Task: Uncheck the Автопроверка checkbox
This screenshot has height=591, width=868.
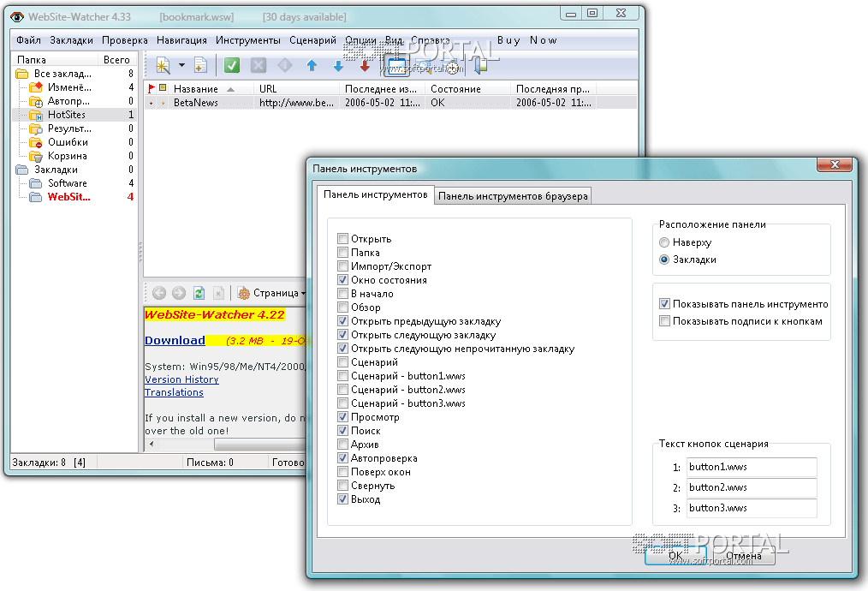Action: point(342,458)
